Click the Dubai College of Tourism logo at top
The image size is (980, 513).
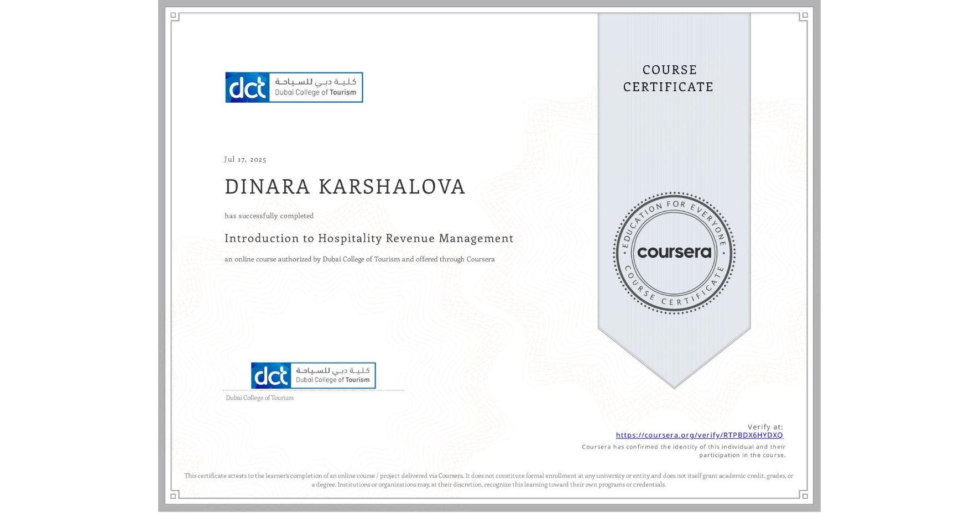(x=294, y=87)
